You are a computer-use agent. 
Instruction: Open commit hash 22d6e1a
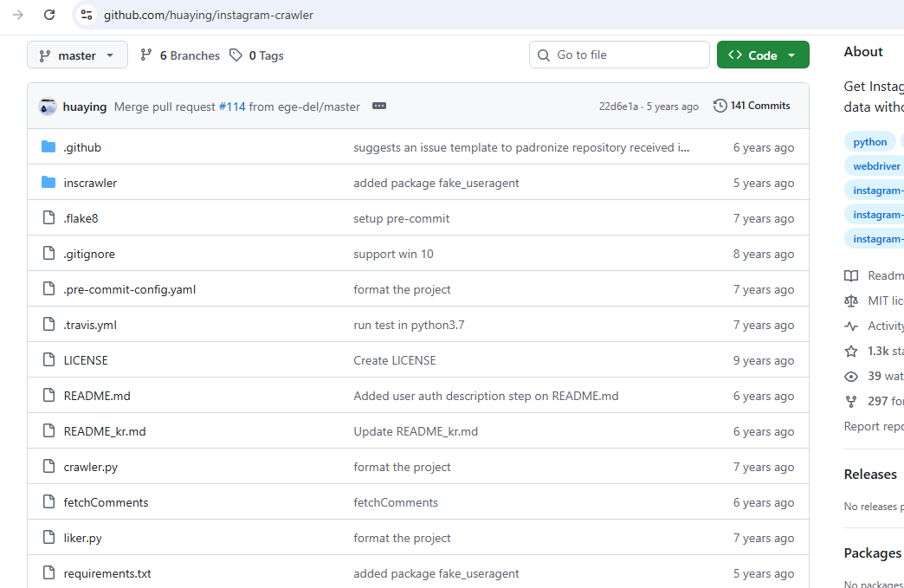(x=618, y=106)
